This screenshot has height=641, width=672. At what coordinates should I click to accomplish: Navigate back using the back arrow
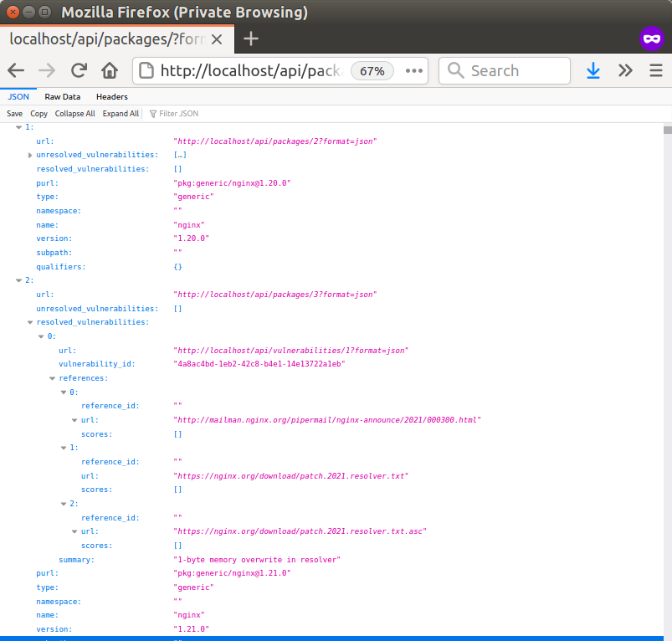click(x=16, y=70)
